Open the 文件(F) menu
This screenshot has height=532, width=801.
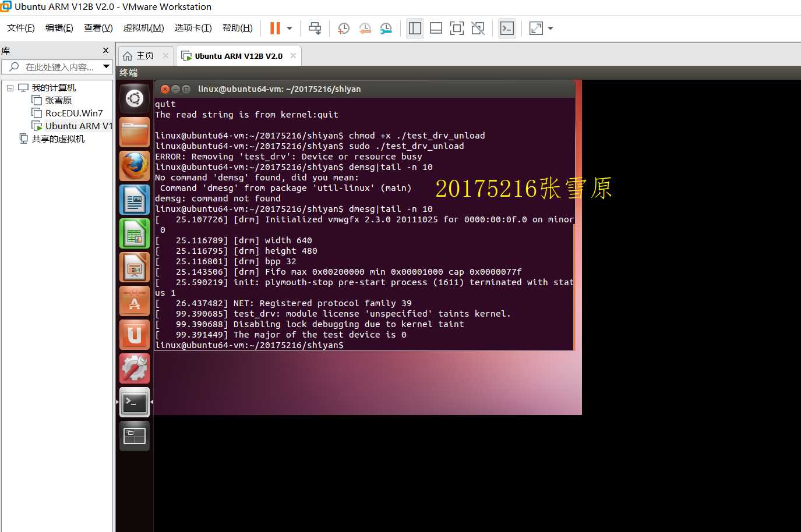(21, 28)
